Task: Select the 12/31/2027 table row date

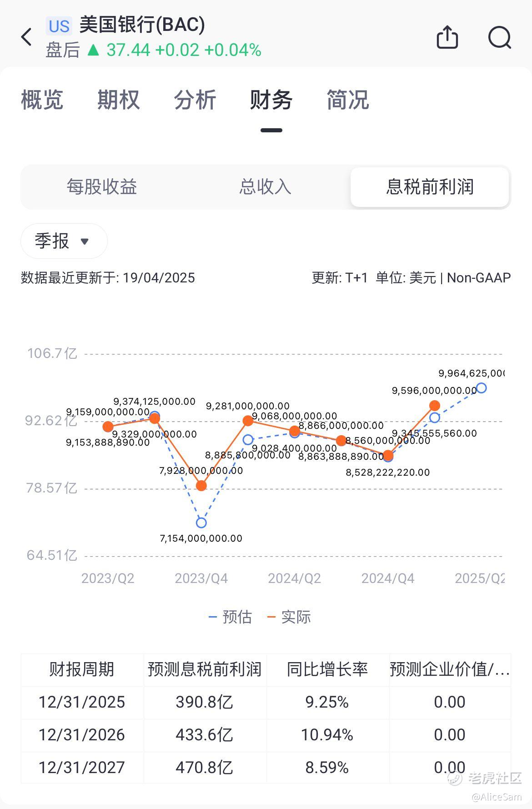Action: (82, 768)
